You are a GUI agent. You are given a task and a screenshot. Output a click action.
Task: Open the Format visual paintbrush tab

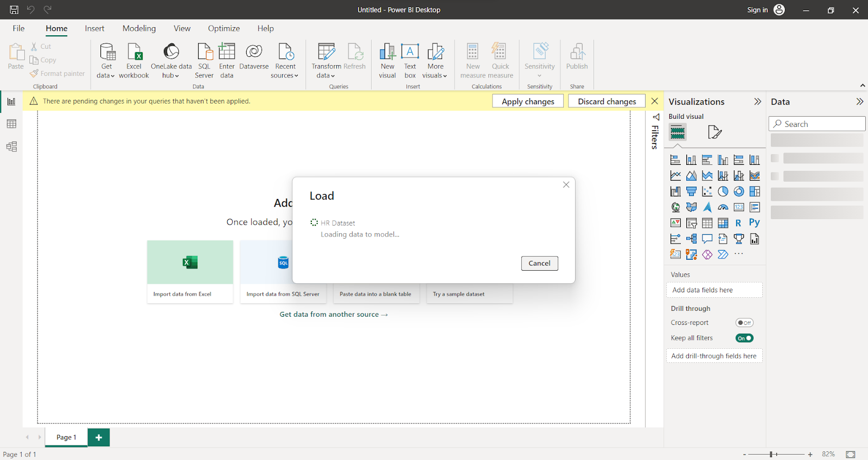(x=715, y=132)
